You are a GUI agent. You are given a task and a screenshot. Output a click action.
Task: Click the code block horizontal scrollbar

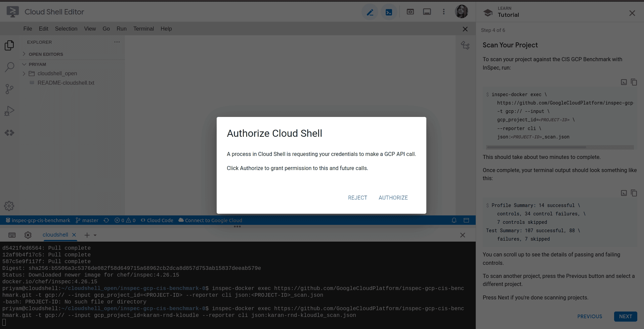click(536, 147)
